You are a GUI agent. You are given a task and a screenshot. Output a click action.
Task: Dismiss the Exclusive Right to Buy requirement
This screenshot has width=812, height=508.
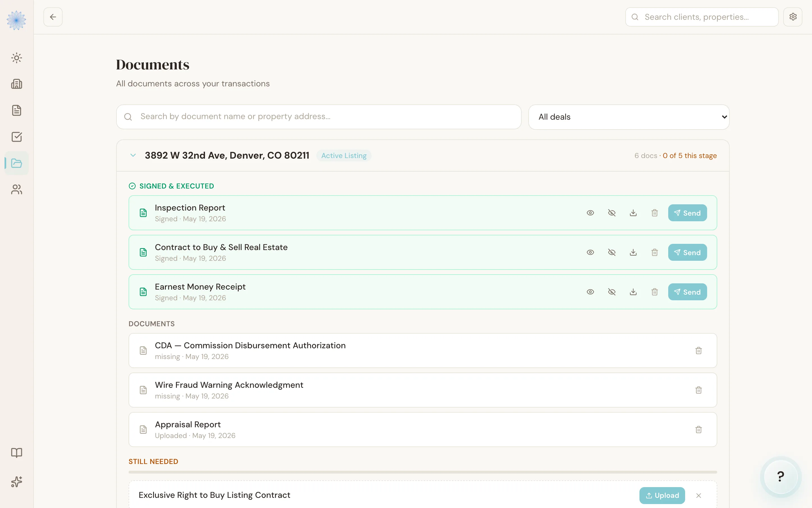[x=699, y=496]
